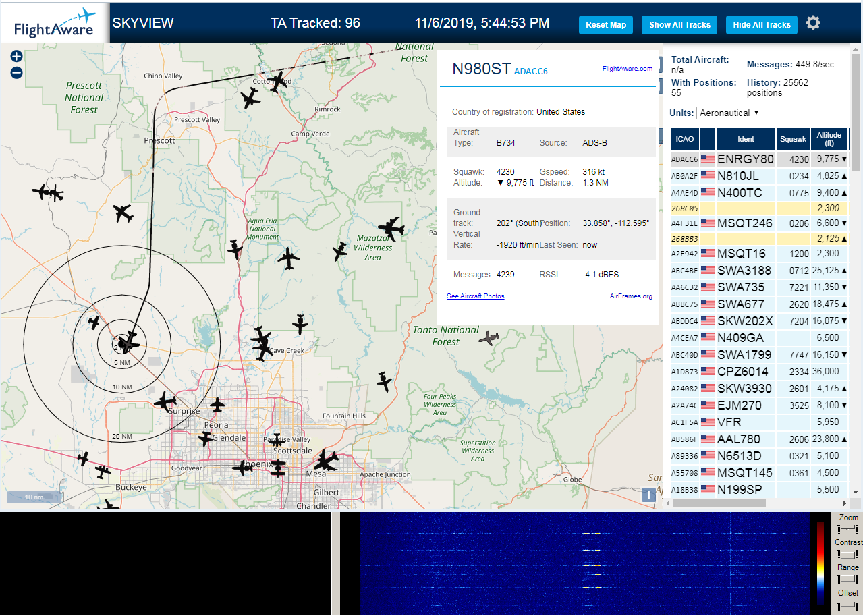Sort table by Ident column

pos(746,139)
